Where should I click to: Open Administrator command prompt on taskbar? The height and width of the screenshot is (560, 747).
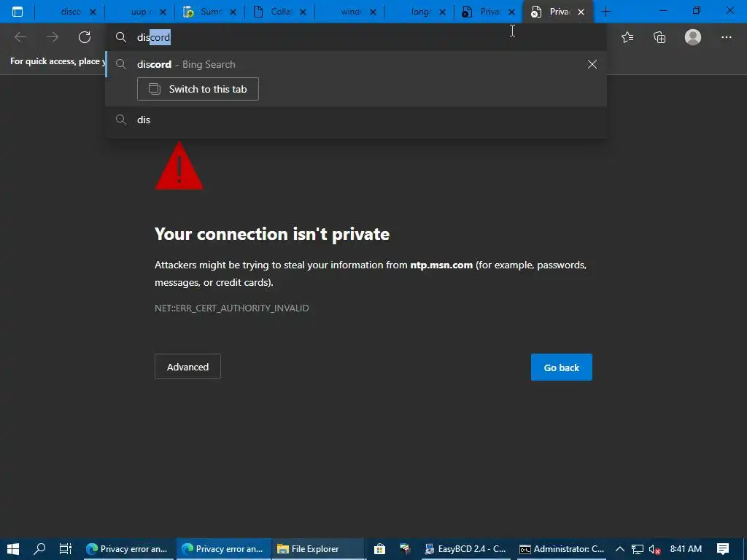562,549
